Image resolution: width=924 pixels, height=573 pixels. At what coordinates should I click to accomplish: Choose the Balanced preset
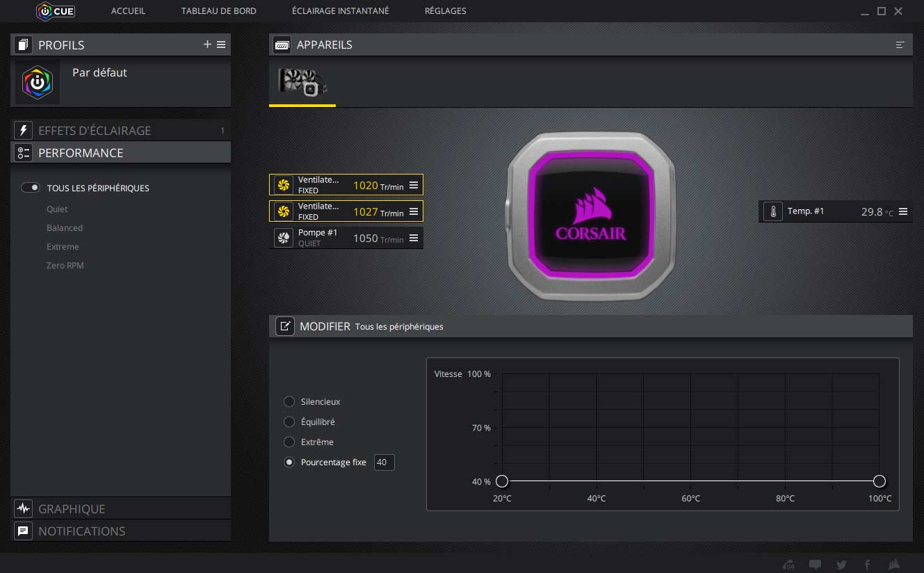pos(65,228)
